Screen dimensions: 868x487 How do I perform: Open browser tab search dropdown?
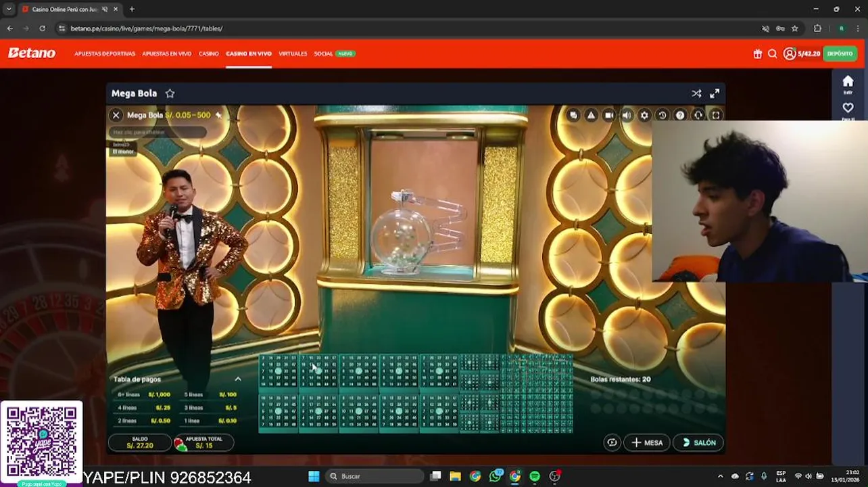click(x=8, y=9)
